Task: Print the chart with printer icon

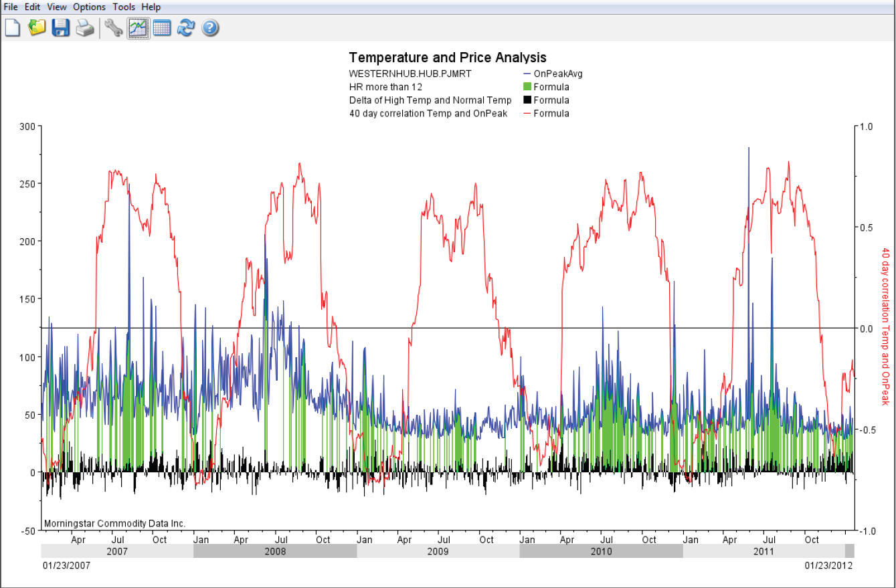Action: pyautogui.click(x=85, y=27)
